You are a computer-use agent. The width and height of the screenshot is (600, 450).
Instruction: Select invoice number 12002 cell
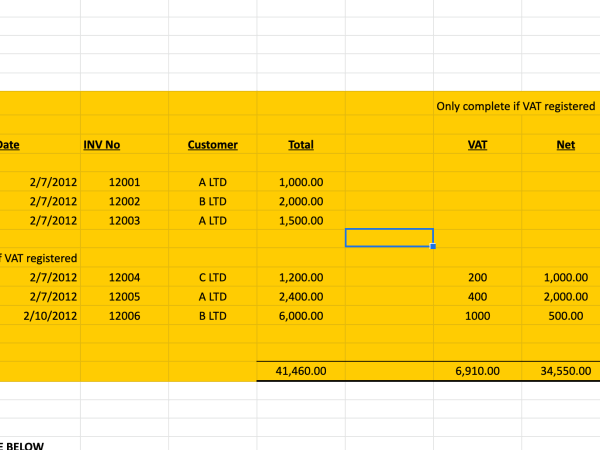click(124, 201)
